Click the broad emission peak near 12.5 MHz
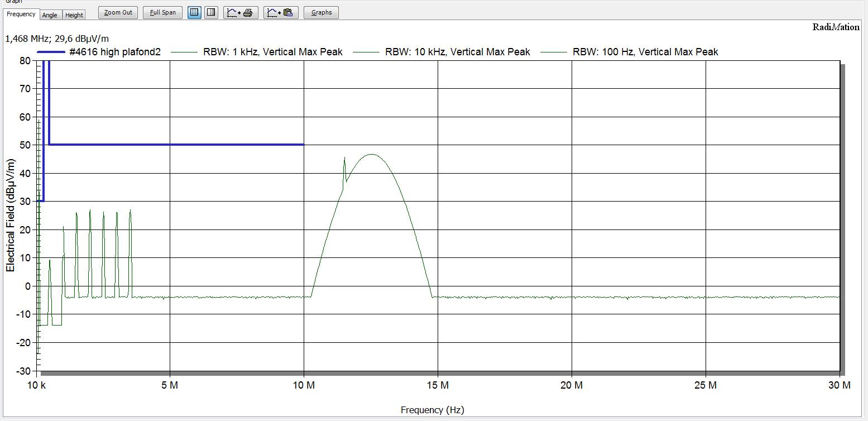Image resolution: width=868 pixels, height=421 pixels. point(371,155)
